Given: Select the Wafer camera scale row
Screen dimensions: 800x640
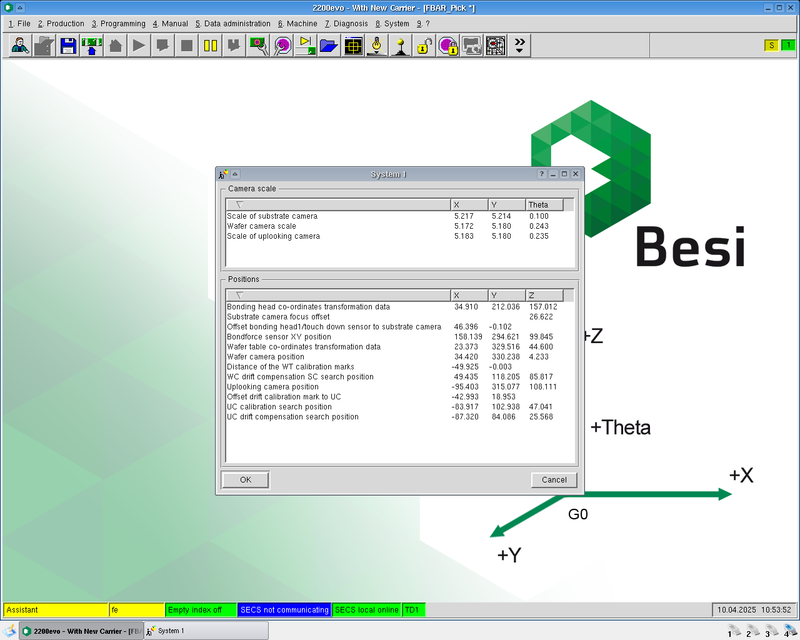Looking at the screenshot, I should coord(399,226).
